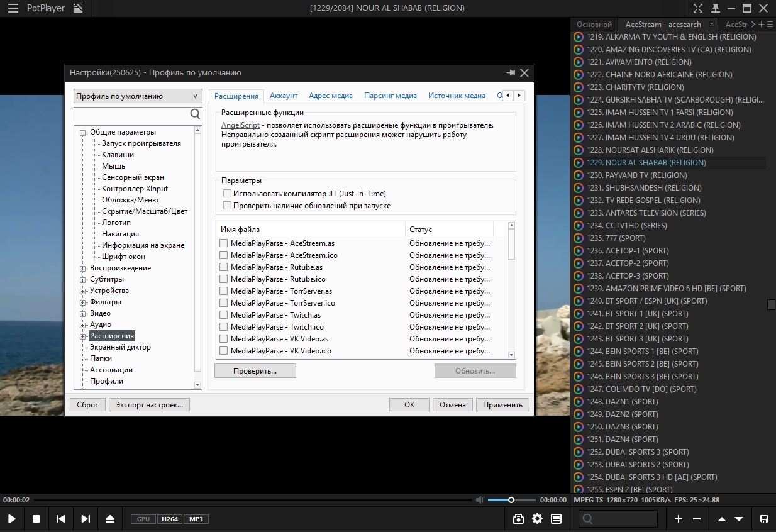Toggle the playlist panel icon in bottom bar

pos(556,519)
